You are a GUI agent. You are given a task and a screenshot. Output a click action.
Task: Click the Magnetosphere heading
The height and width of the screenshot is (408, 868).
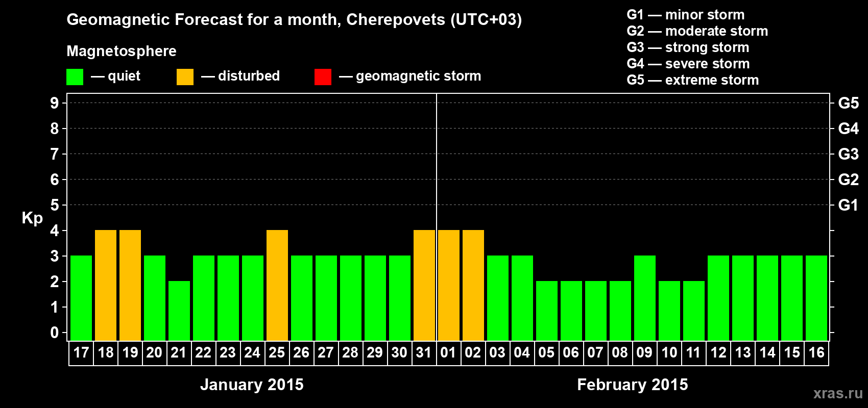pos(122,52)
